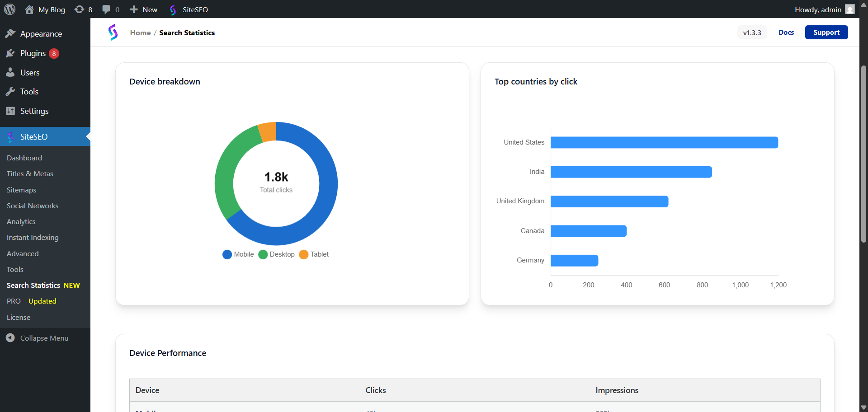Open Titles & Metas submenu item
The width and height of the screenshot is (868, 412).
[30, 174]
